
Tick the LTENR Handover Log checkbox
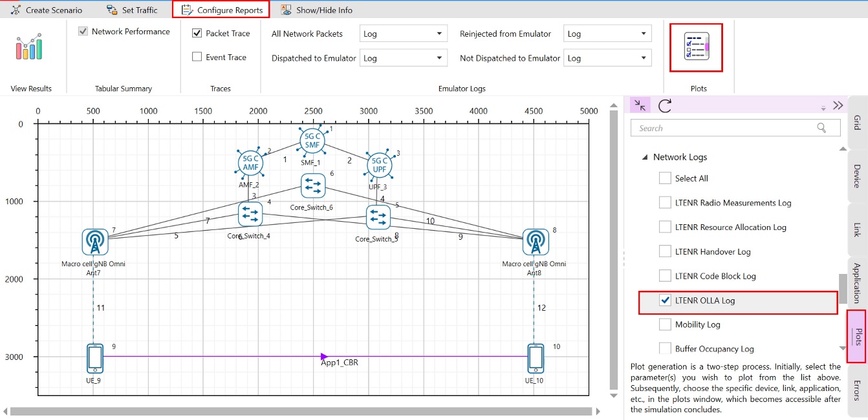pyautogui.click(x=665, y=252)
